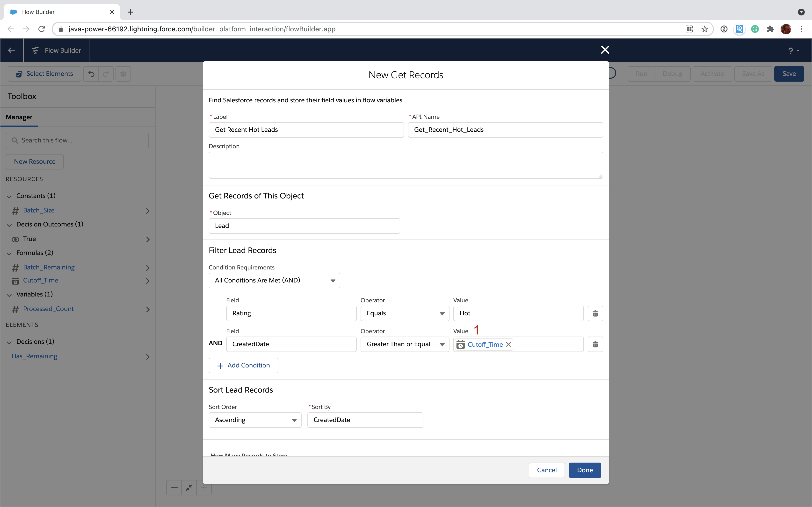Image resolution: width=812 pixels, height=507 pixels.
Task: Delete the Rating filter condition row
Action: coord(595,313)
